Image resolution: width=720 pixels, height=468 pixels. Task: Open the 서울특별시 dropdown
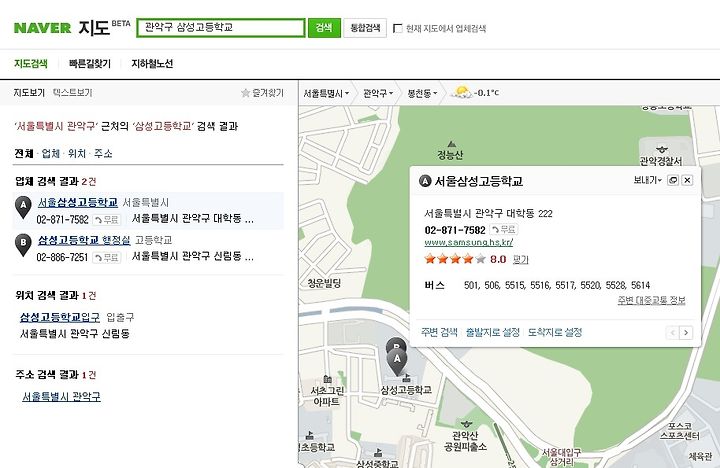coord(326,93)
